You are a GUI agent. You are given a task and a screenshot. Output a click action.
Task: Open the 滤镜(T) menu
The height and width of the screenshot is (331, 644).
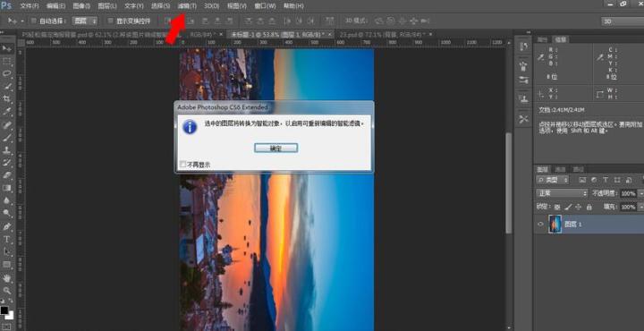click(187, 6)
